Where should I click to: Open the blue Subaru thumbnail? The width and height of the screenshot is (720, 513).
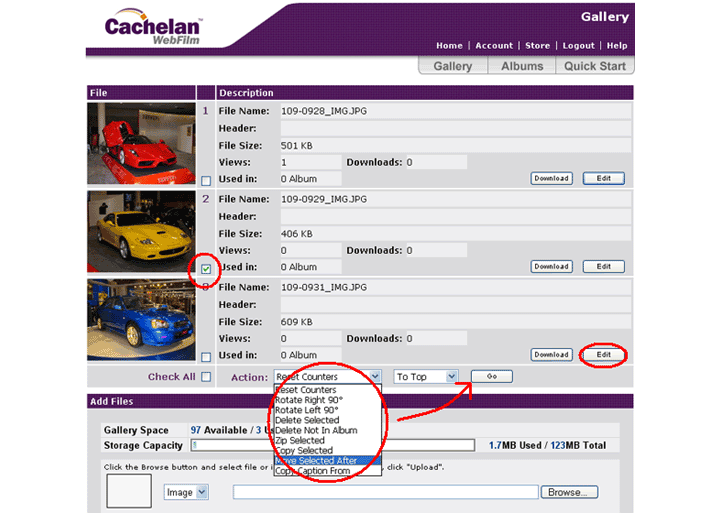140,319
